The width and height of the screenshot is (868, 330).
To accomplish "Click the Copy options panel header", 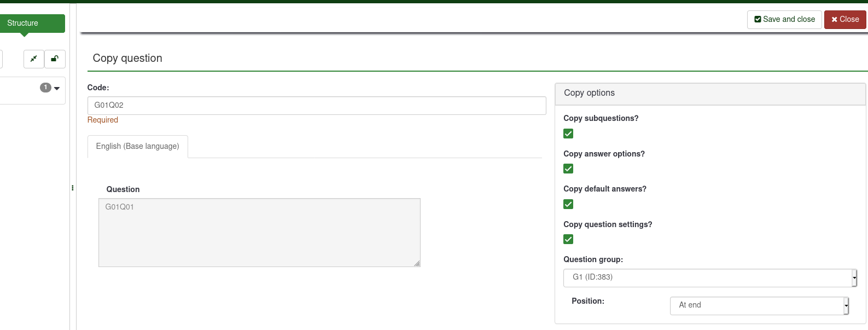I will click(x=710, y=94).
